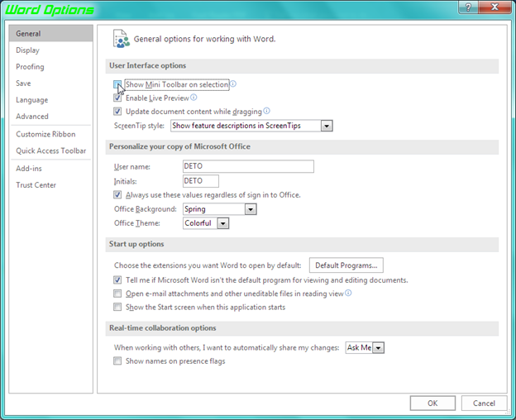Uncheck Tell me if Word isn't the default program
The width and height of the screenshot is (516, 420).
tap(117, 280)
